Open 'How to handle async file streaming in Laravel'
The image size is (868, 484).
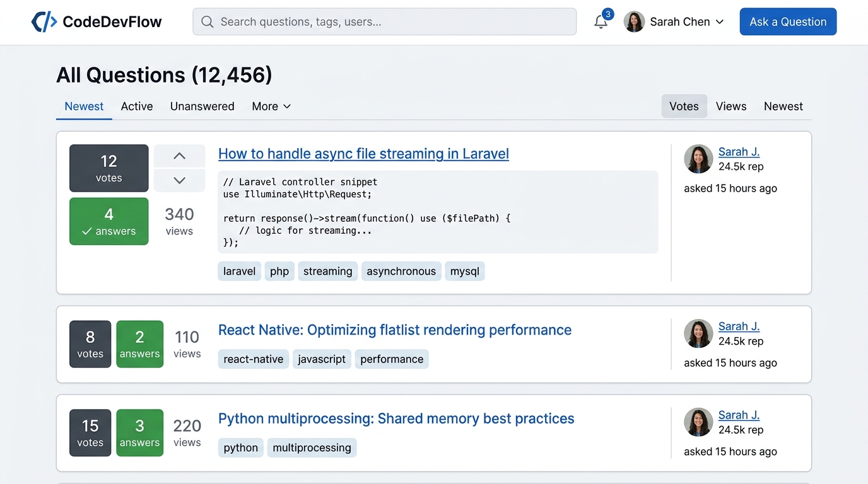(x=363, y=154)
